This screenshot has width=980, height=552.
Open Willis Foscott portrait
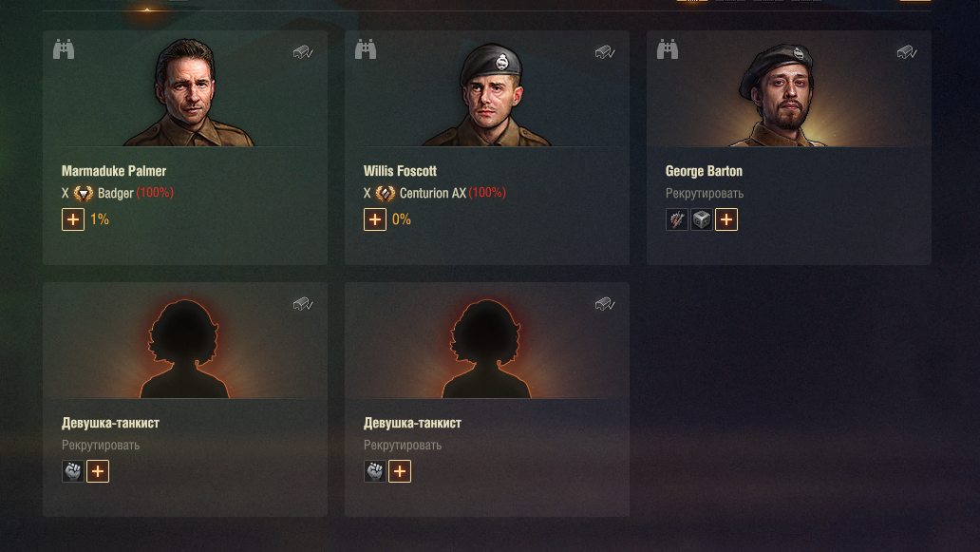pos(489,94)
